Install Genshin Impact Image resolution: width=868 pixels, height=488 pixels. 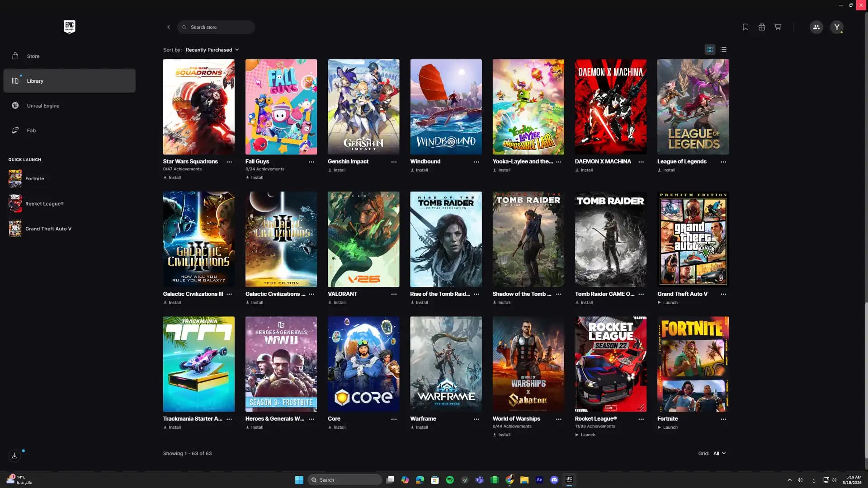[337, 170]
